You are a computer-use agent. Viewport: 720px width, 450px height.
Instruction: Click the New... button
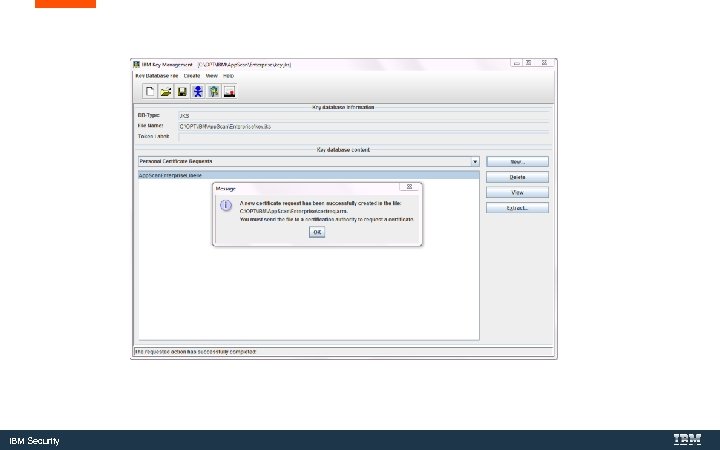[518, 162]
